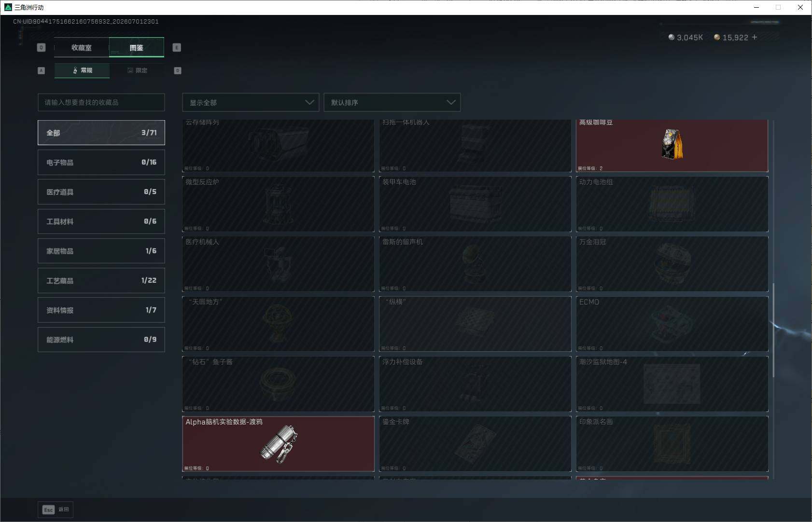Click the 万金泪冠 title text

click(x=592, y=242)
